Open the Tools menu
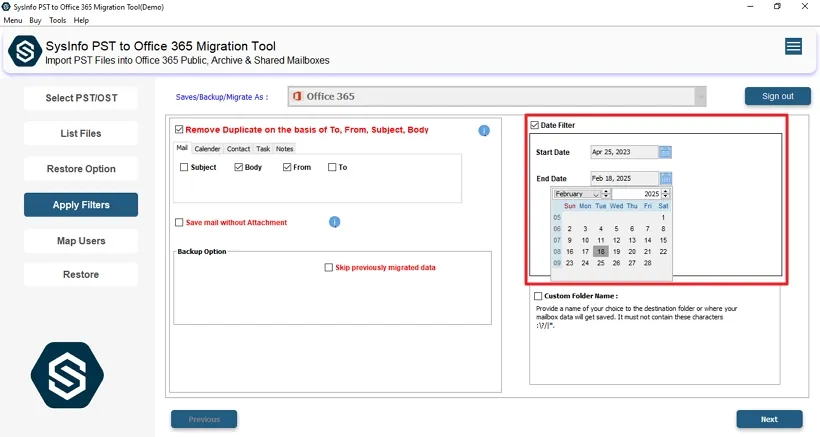The height and width of the screenshot is (437, 820). pyautogui.click(x=58, y=20)
